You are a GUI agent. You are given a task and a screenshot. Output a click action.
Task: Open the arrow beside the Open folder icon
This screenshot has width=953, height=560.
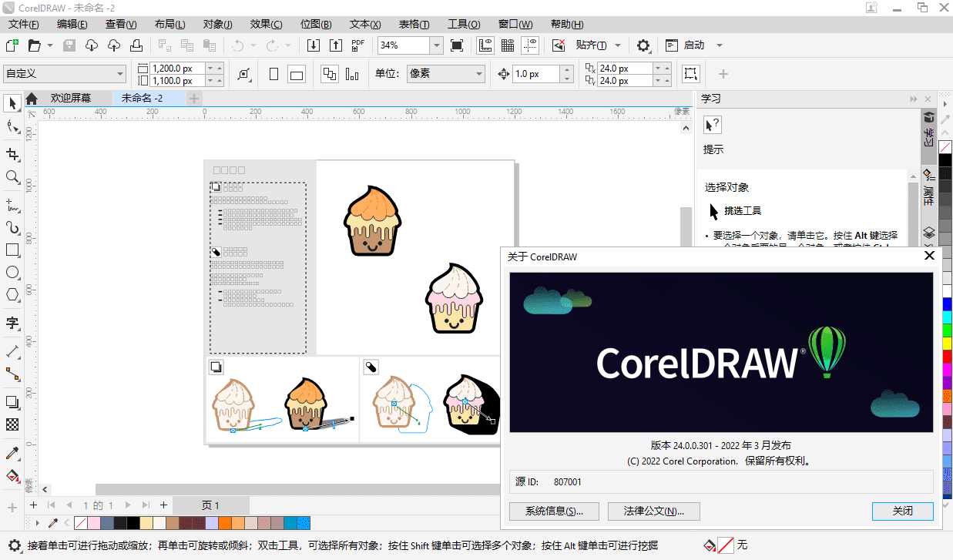pos(50,45)
